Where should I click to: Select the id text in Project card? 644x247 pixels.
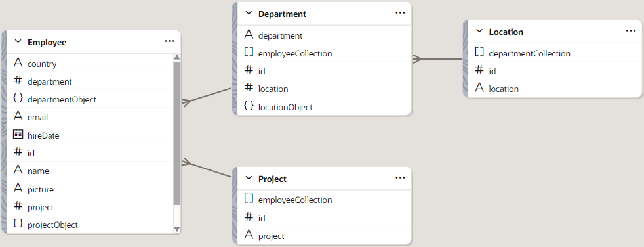pos(262,218)
